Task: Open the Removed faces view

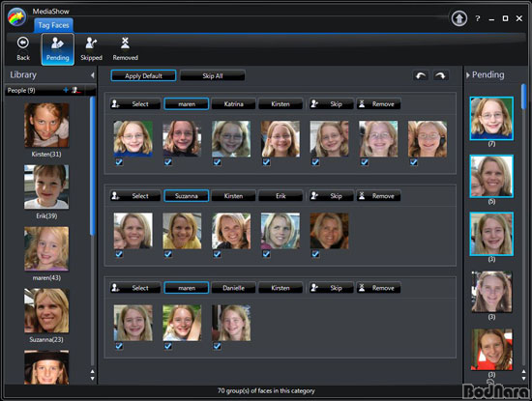Action: point(125,48)
